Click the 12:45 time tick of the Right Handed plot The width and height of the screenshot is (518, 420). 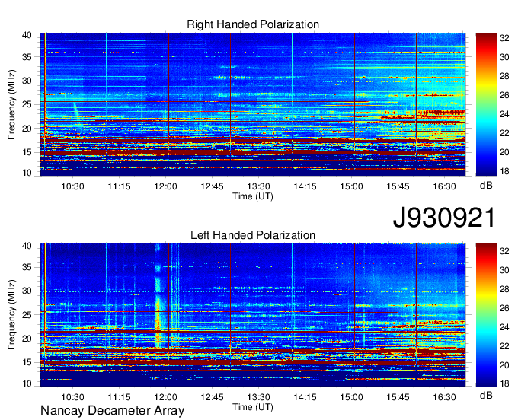[x=212, y=186]
